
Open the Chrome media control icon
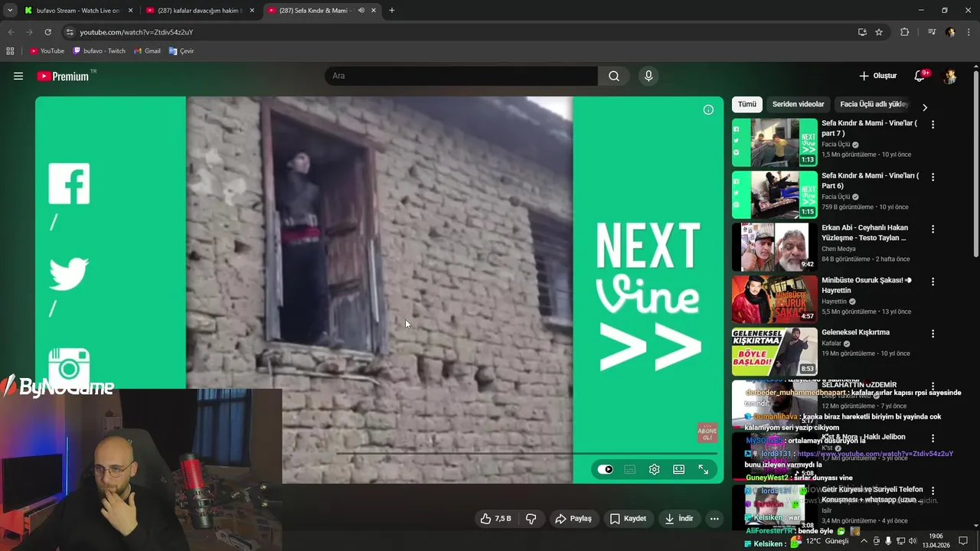point(932,32)
